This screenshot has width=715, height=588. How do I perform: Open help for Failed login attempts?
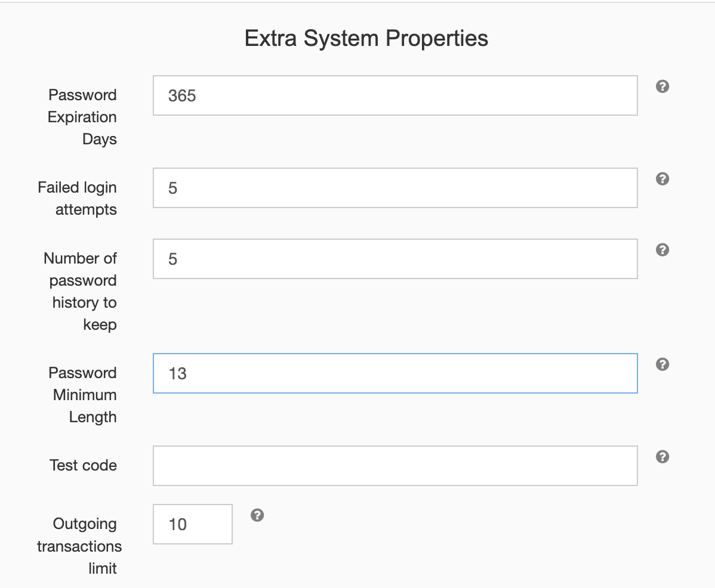pos(662,178)
